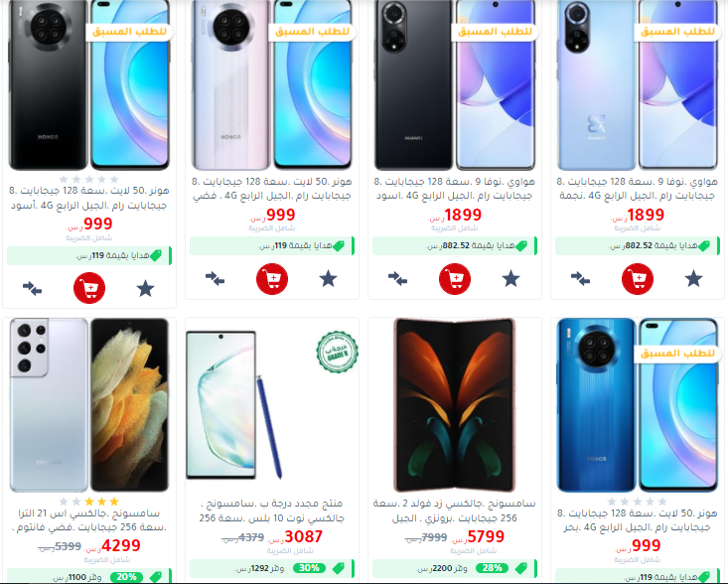
Task: Compare the silver Honor 50 Lite
Action: tap(215, 279)
